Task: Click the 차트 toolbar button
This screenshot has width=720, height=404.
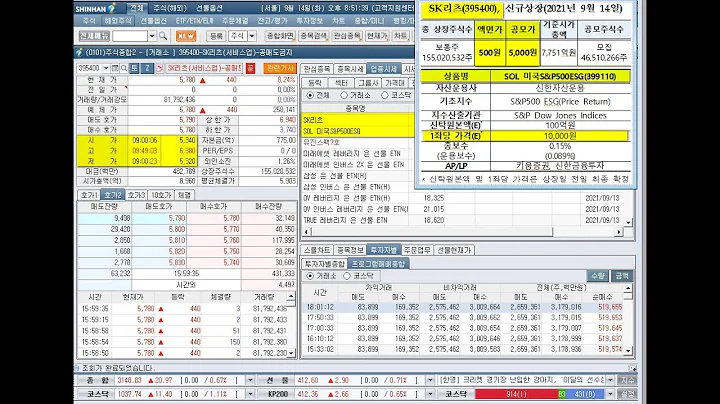Action: coord(400,36)
